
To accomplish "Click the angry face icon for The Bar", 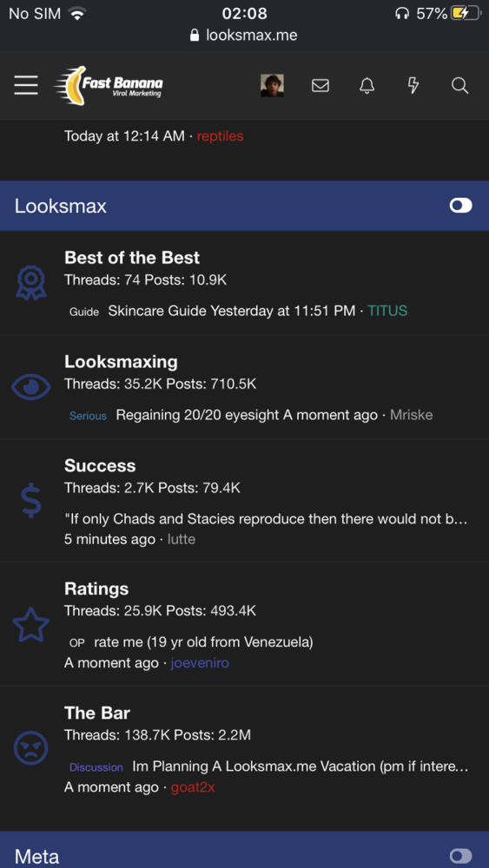I will coord(31,748).
